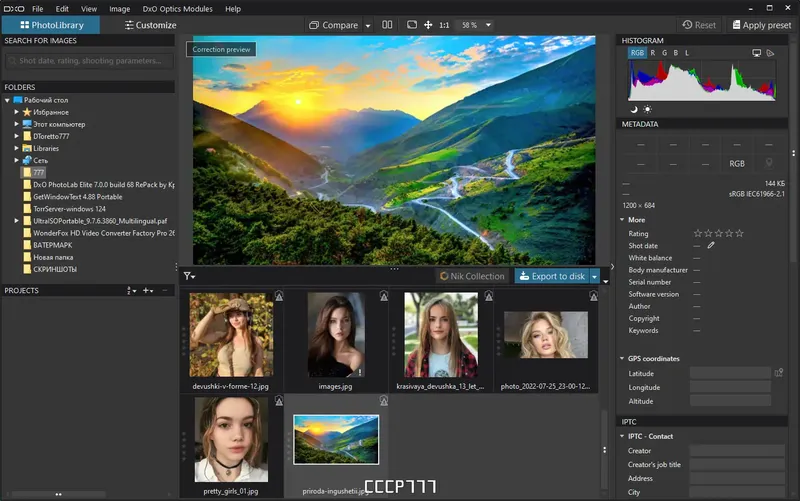Open the Edit menu

[62, 9]
